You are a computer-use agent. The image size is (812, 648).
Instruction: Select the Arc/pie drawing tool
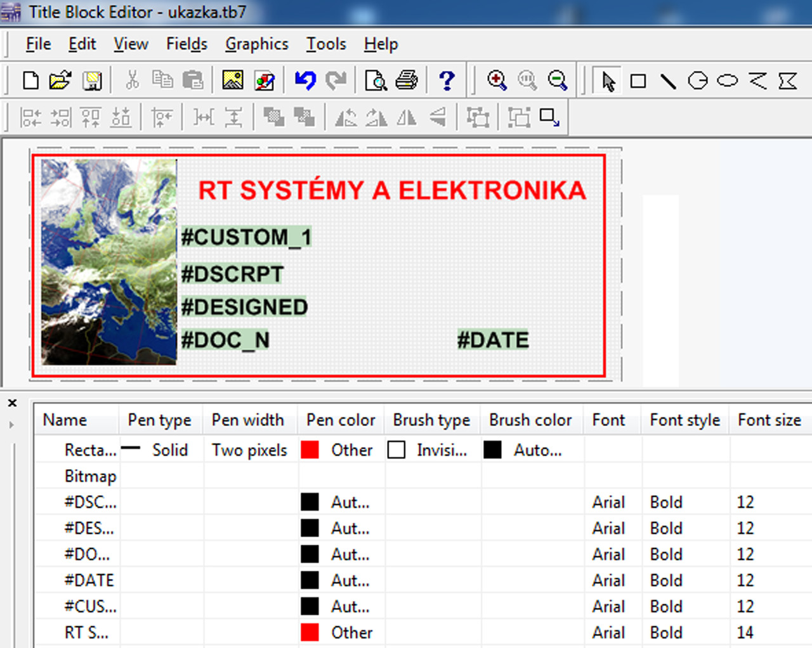[698, 81]
